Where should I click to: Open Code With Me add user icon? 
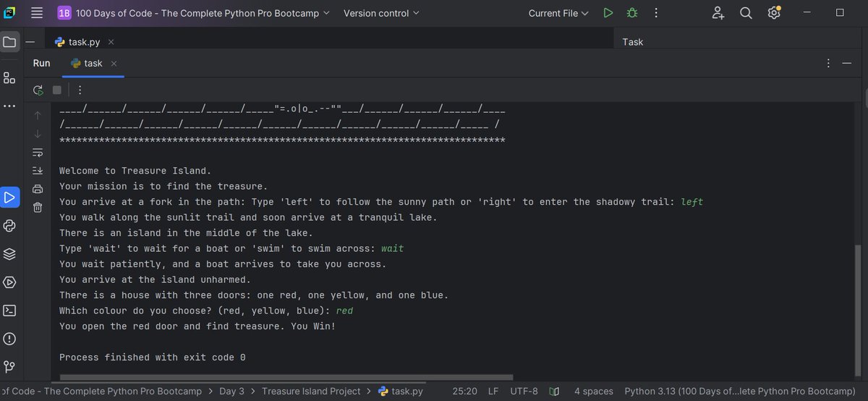click(718, 13)
